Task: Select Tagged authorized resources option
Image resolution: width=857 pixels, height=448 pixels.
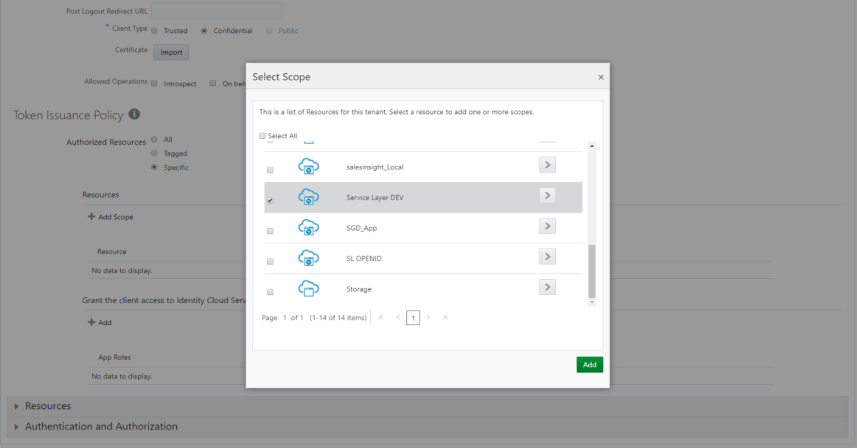Action: (x=154, y=153)
